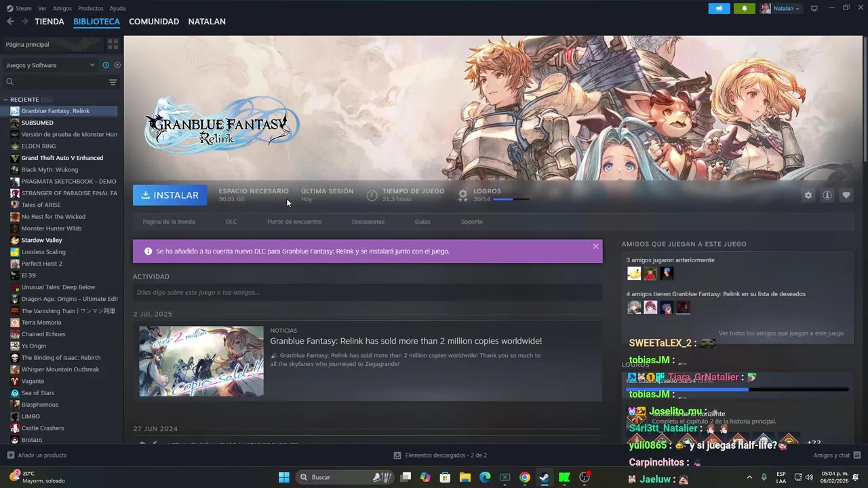This screenshot has width=868, height=488.
Task: Open the BIBLIOTECA tab
Action: pyautogui.click(x=96, y=22)
